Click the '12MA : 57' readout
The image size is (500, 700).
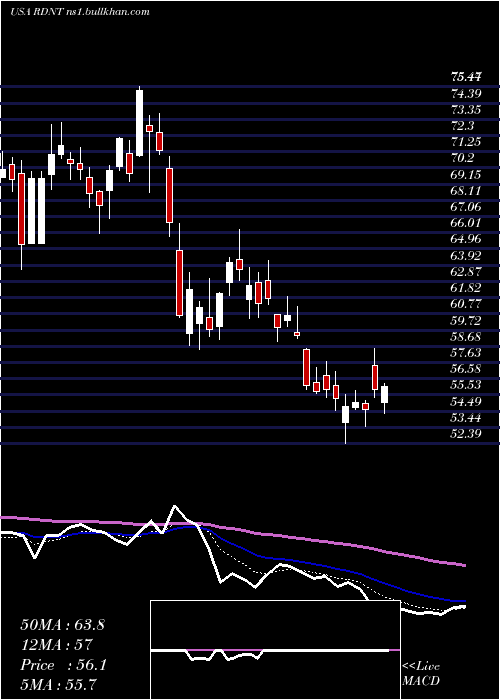(x=56, y=644)
